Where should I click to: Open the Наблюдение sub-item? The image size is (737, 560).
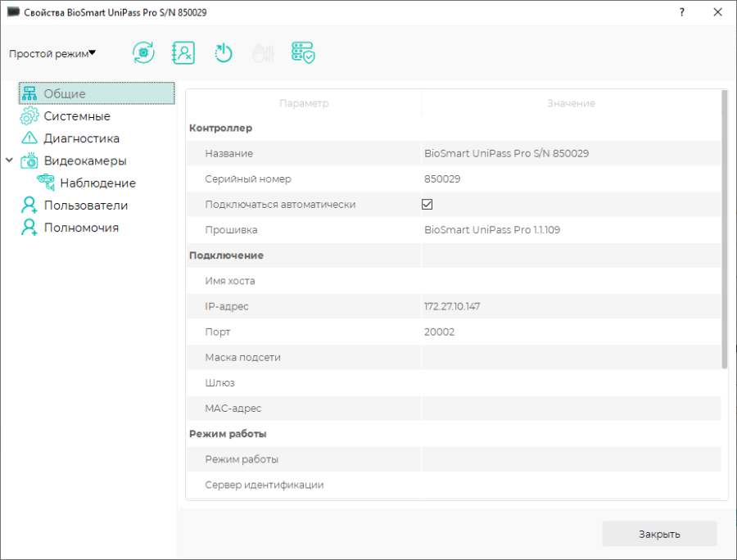(x=97, y=183)
